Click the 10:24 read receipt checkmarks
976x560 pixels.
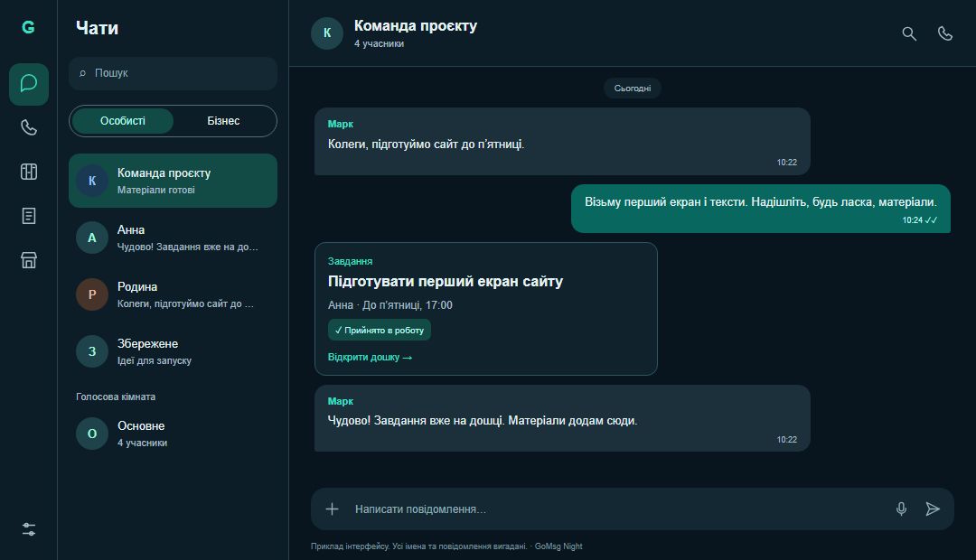tap(931, 220)
